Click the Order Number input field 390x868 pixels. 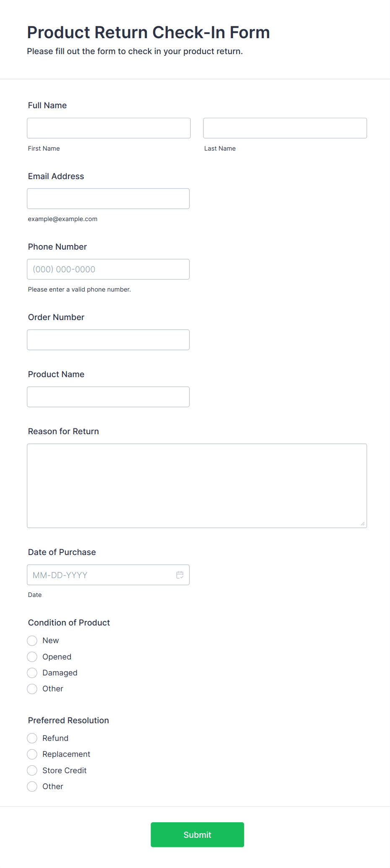(108, 339)
